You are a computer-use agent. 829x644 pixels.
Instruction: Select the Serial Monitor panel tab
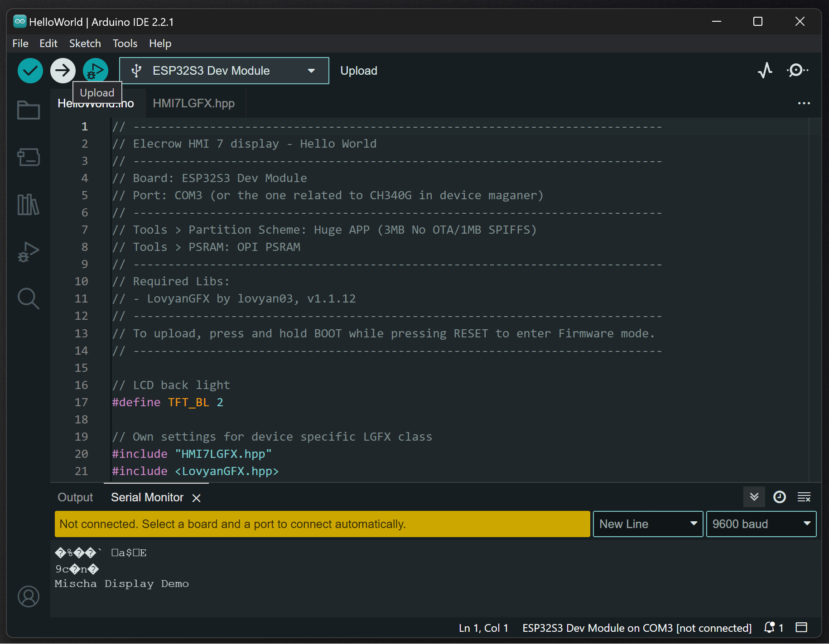[147, 497]
